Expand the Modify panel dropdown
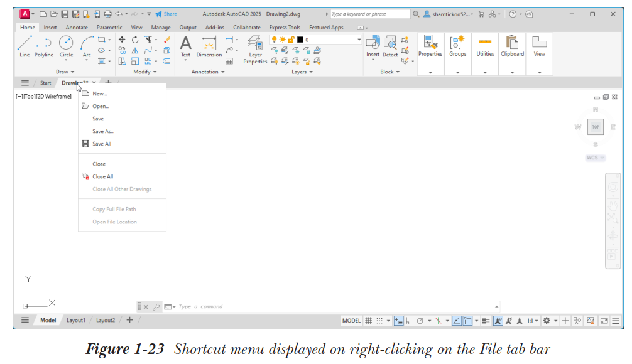 point(145,72)
